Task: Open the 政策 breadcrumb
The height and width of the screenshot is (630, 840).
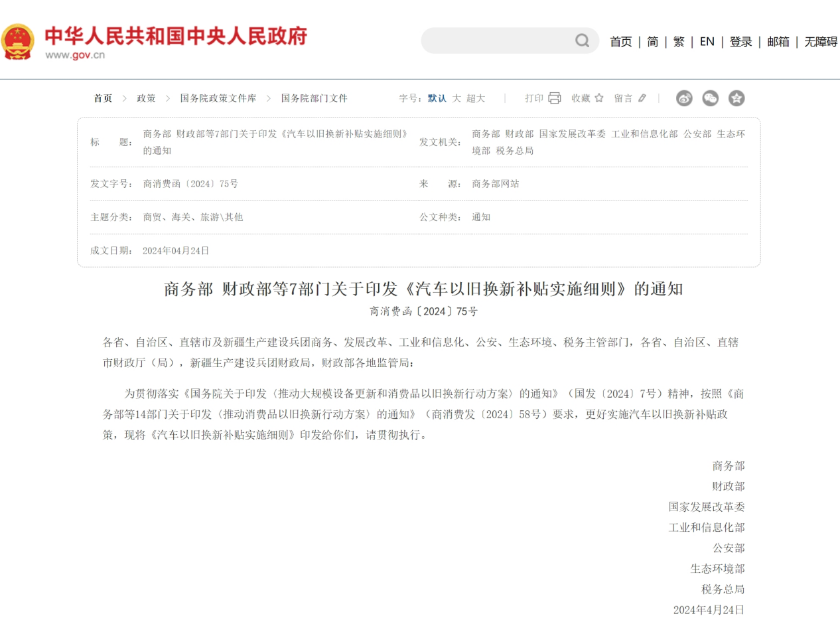Action: tap(146, 98)
